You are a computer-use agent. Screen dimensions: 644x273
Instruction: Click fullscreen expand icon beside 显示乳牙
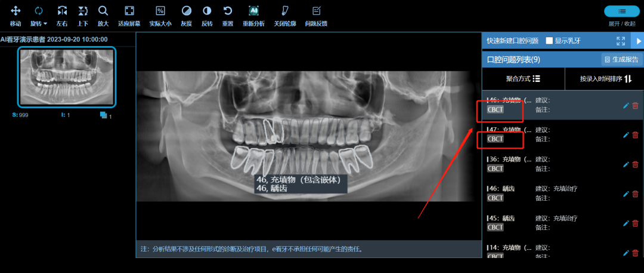(621, 41)
